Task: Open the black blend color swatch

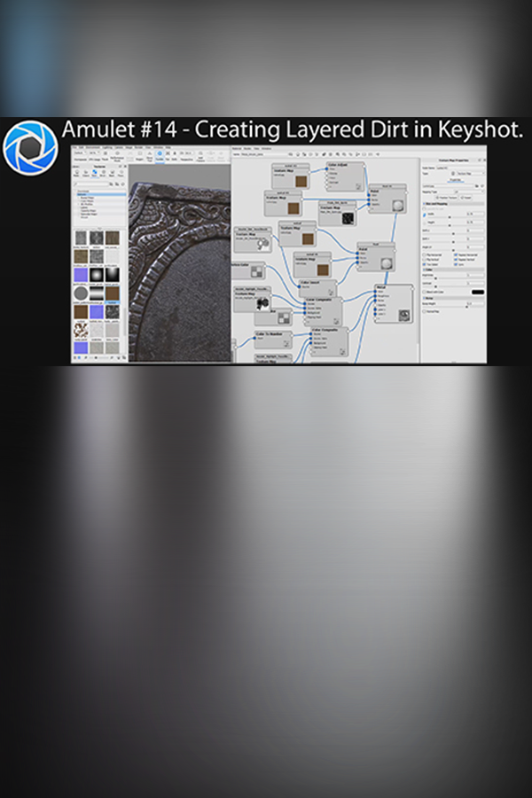Action: click(x=478, y=292)
